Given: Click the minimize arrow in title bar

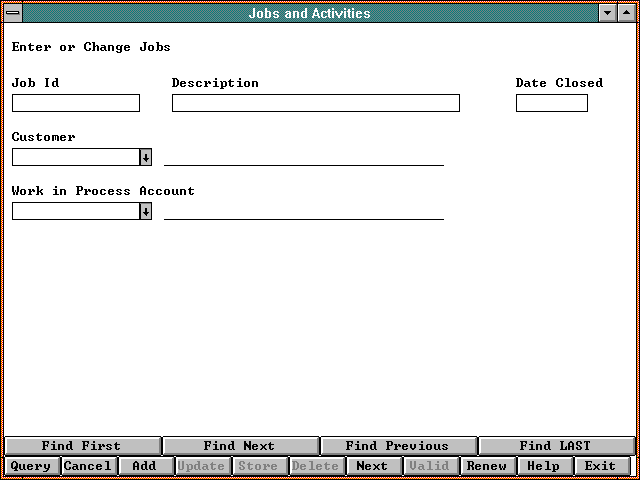Looking at the screenshot, I should pyautogui.click(x=608, y=14).
